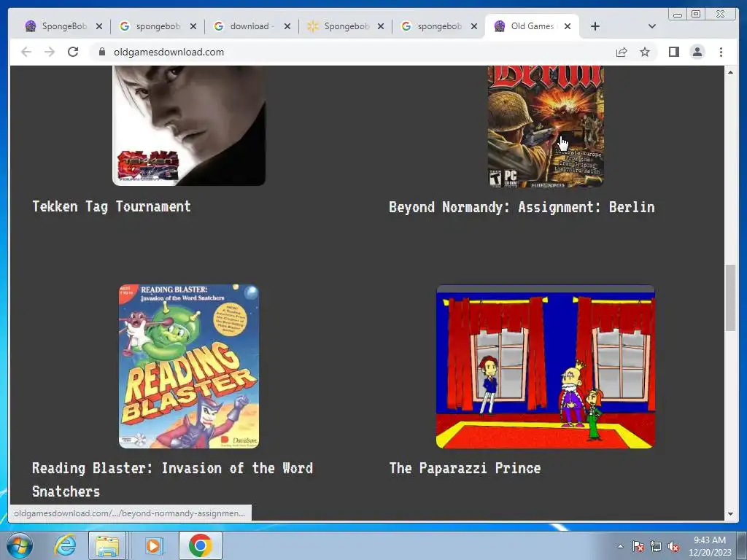
Task: Reload the oldgamesdownload.com page
Action: (73, 52)
